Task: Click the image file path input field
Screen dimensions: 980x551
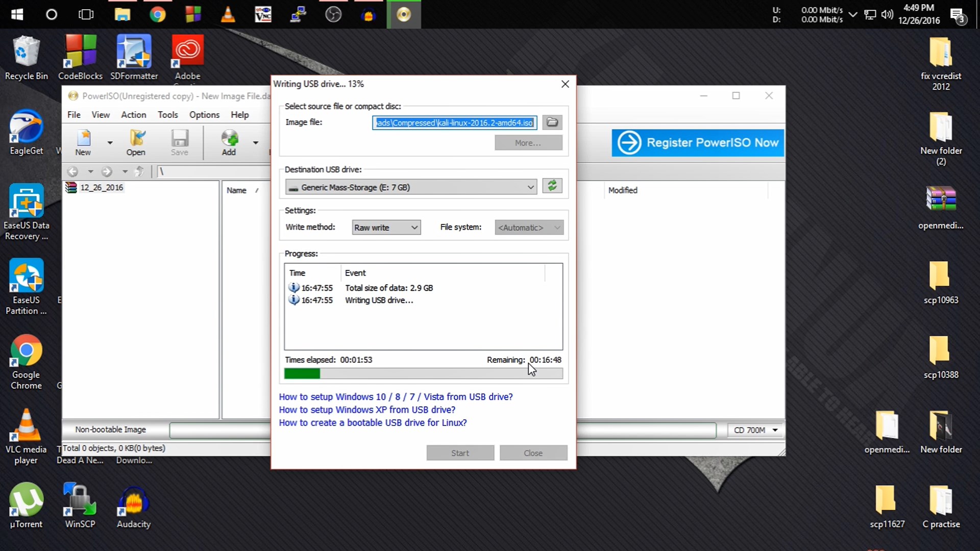Action: [455, 122]
